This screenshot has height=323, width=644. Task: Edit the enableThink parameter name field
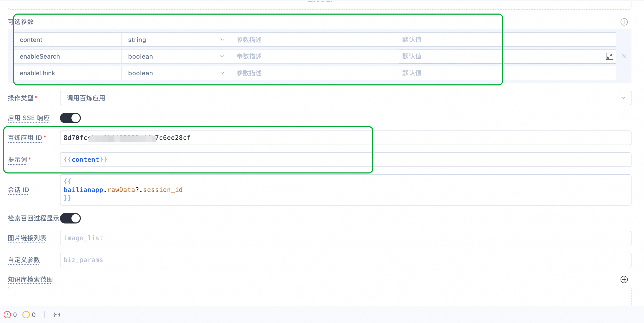pos(68,73)
